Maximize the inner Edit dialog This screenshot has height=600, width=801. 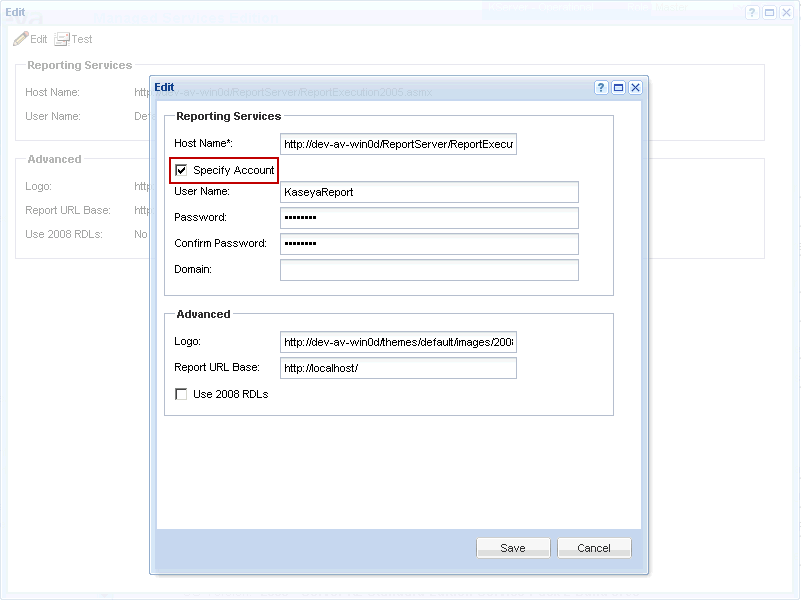coord(619,88)
